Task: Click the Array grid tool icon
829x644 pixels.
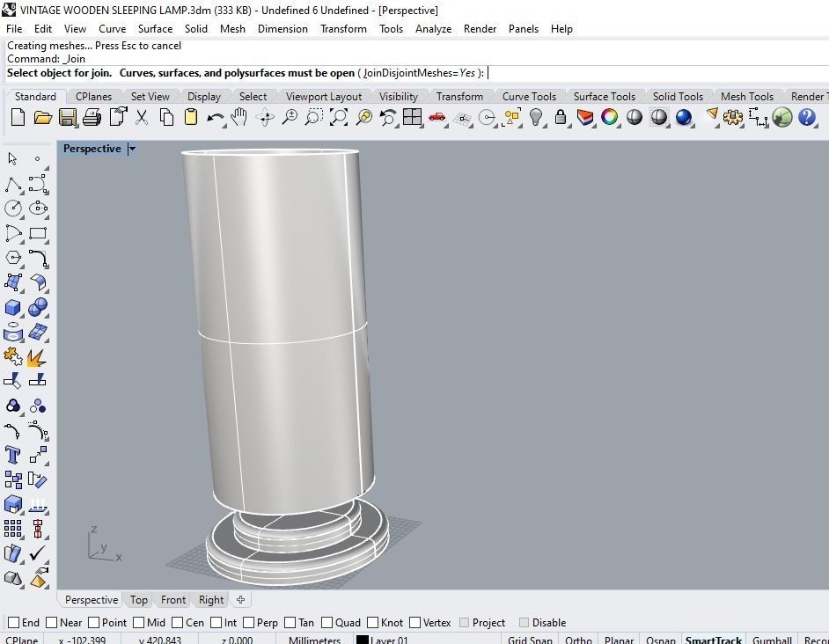Action: (x=12, y=528)
